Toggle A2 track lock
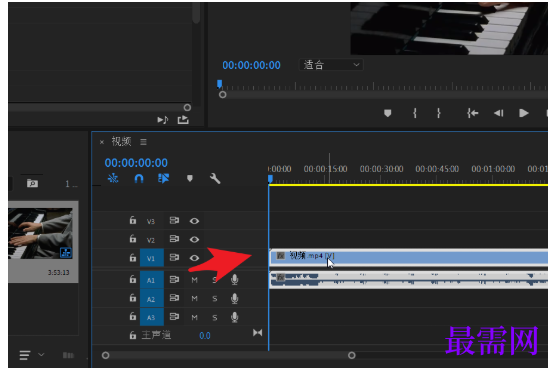557x372 pixels. coord(133,298)
